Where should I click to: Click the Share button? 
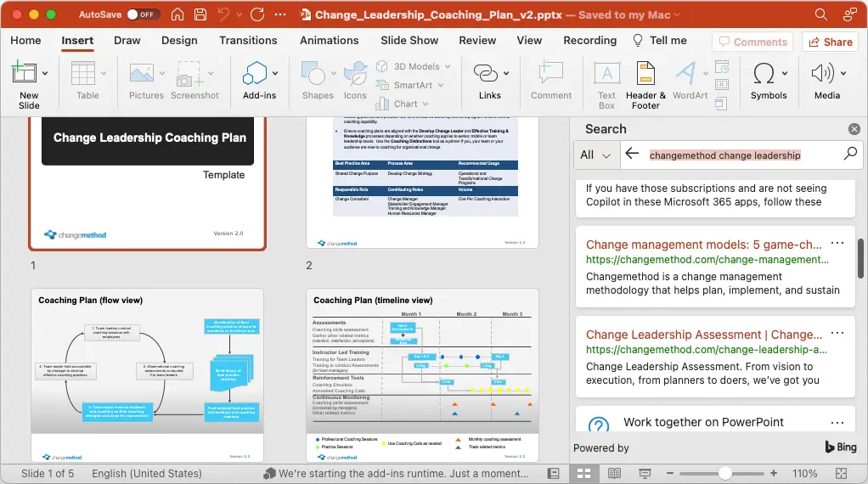coord(831,42)
